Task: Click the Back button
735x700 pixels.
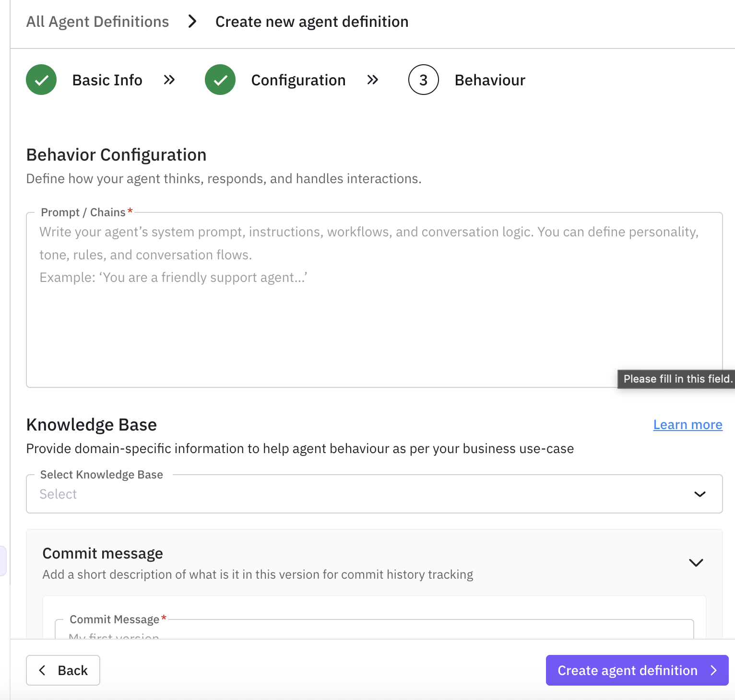Action: (63, 670)
